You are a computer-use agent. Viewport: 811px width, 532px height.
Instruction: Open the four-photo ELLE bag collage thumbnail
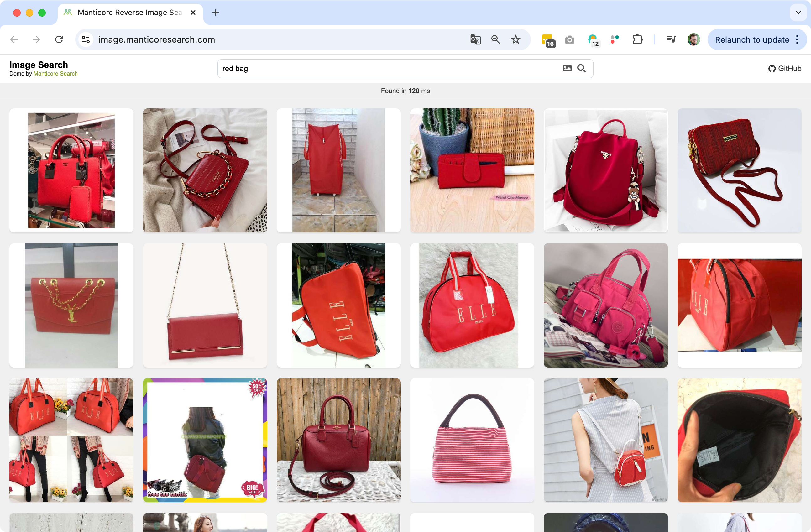coord(71,440)
